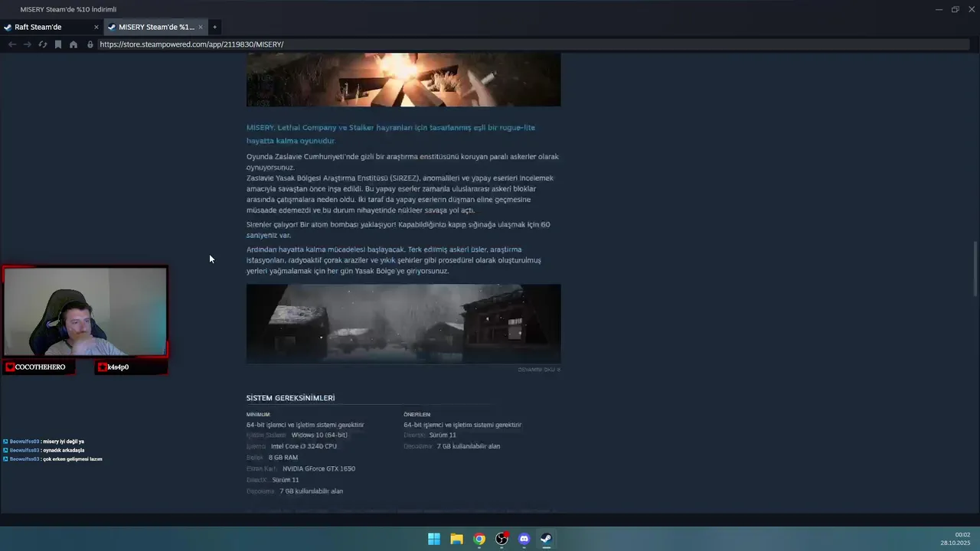Click the paragraph starting 'Ardından hayatta kalma'
The height and width of the screenshot is (551, 980).
click(x=394, y=260)
